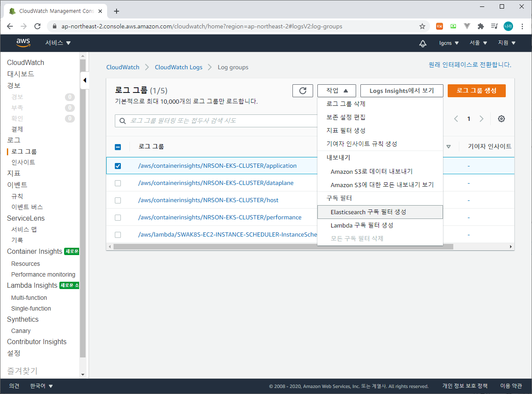Select 지표 필터 생성 menu item
This screenshot has width=532, height=394.
[x=380, y=130]
